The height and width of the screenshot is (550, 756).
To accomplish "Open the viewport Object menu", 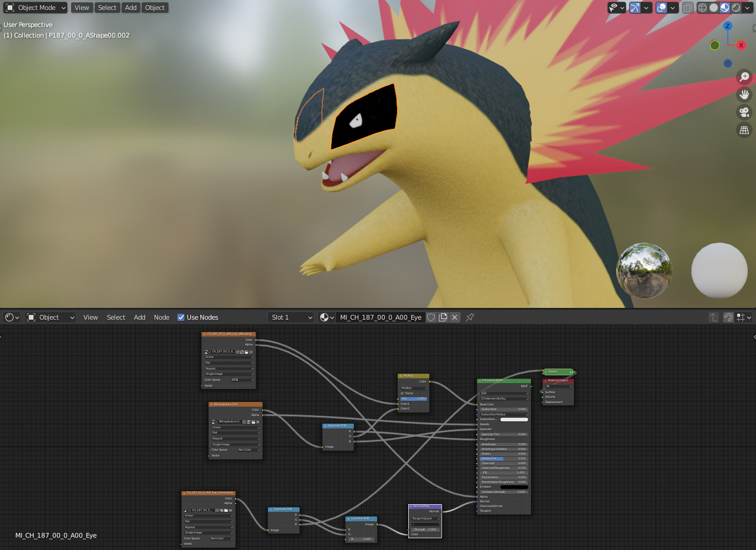I will click(155, 8).
